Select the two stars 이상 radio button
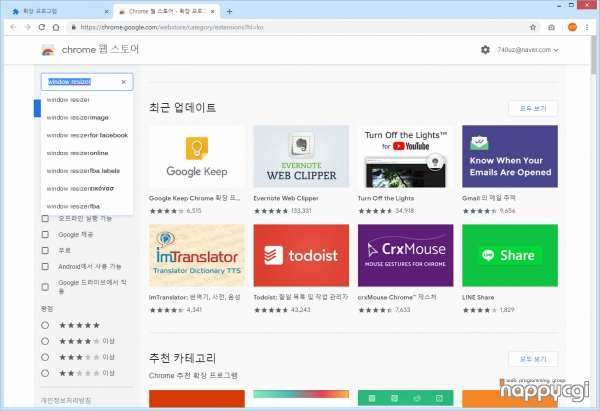This screenshot has width=600, height=411. click(45, 373)
